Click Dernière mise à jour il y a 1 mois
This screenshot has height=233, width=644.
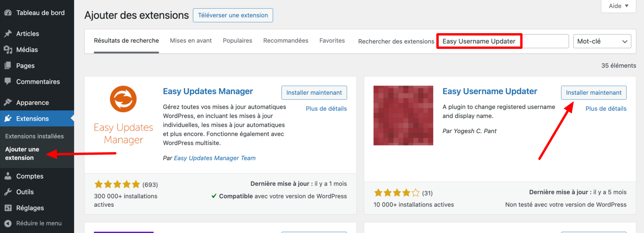point(299,184)
